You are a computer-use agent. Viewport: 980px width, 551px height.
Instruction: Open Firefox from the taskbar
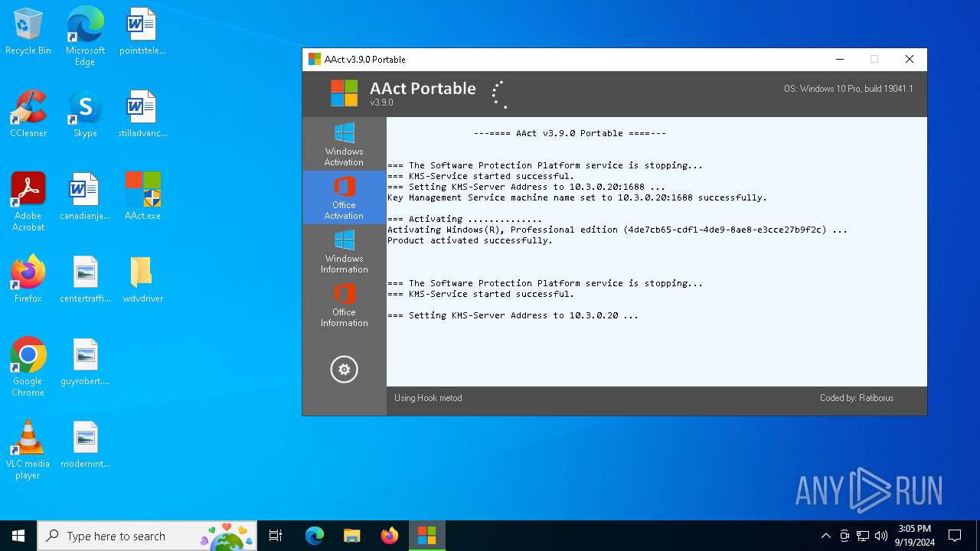tap(389, 536)
